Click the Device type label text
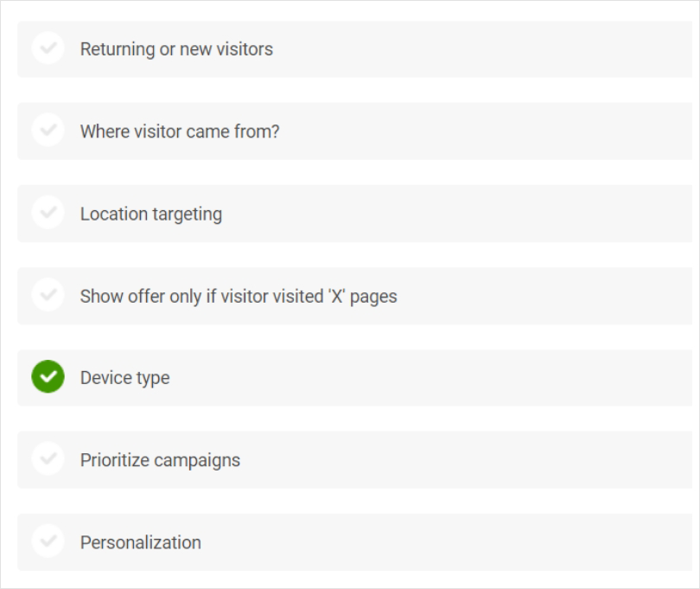Viewport: 700px width, 589px height. pos(125,379)
